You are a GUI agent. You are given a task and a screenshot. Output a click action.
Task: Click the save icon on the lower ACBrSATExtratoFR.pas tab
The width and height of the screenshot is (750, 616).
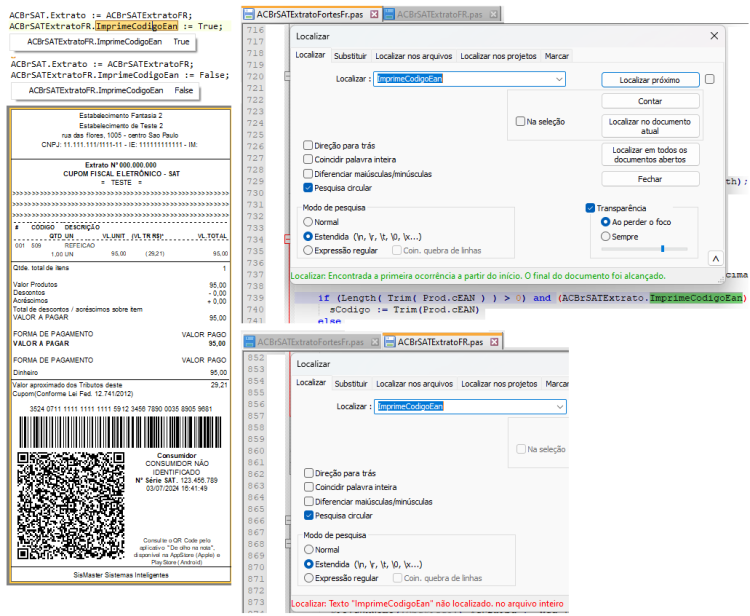[x=390, y=342]
